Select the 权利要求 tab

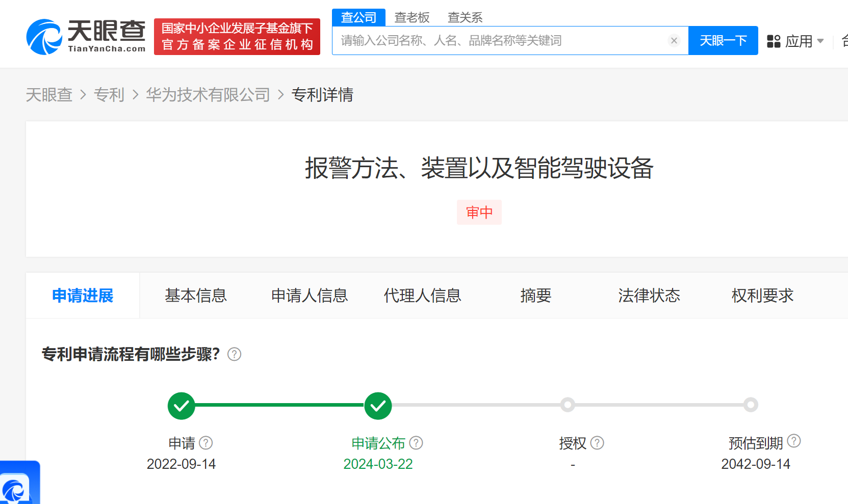click(762, 296)
